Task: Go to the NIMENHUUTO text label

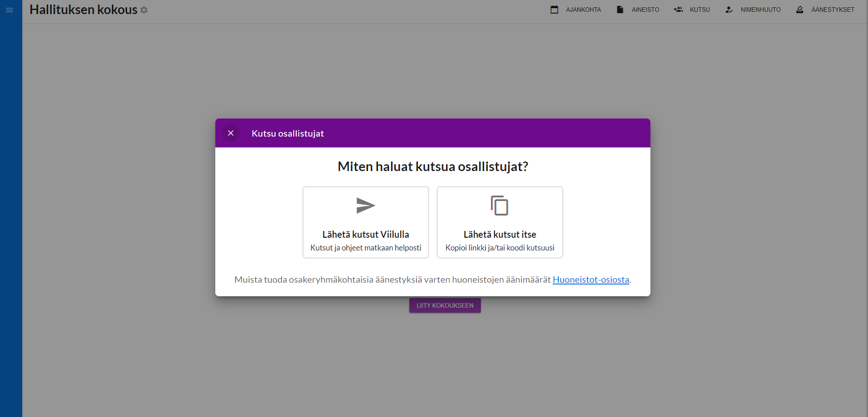Action: (761, 10)
